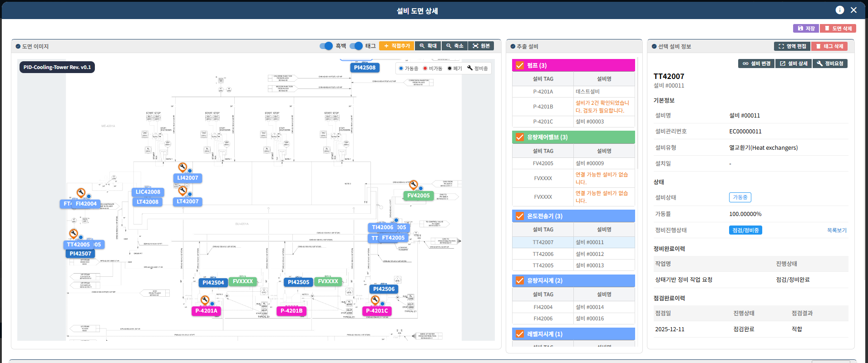
Task: Click 설비 변경 link-icon button
Action: click(x=756, y=64)
